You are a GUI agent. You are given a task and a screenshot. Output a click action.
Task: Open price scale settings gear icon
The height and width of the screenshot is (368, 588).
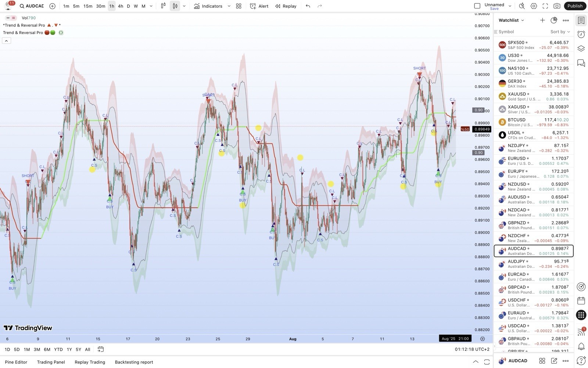click(x=483, y=339)
